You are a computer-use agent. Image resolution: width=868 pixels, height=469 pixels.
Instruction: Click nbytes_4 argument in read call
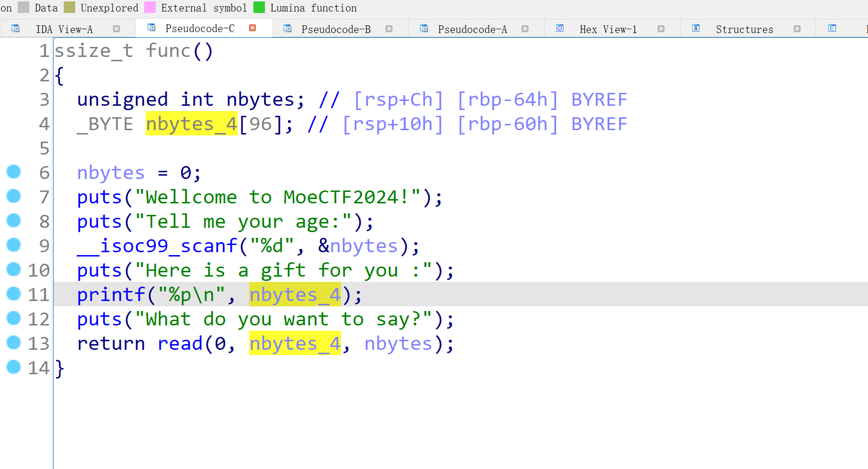(x=295, y=344)
